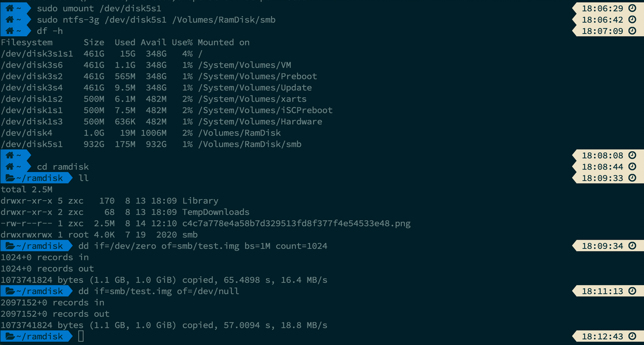Click the home icon on the df -h prompt

click(x=10, y=31)
